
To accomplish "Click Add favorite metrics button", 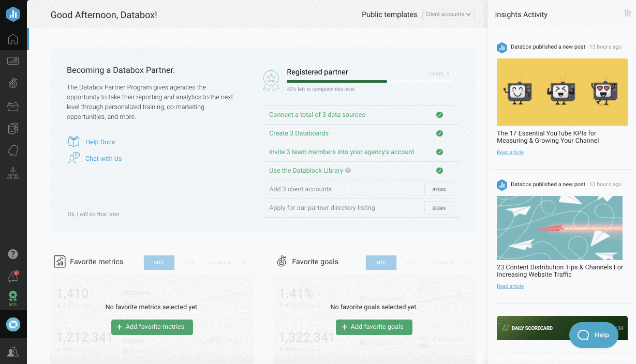I will (152, 327).
